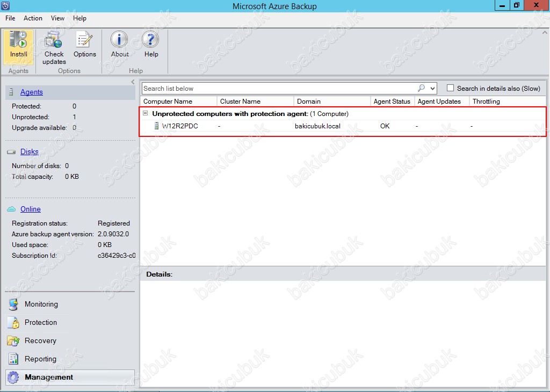Sort by the Throttling column
This screenshot has width=550, height=392.
pos(508,101)
